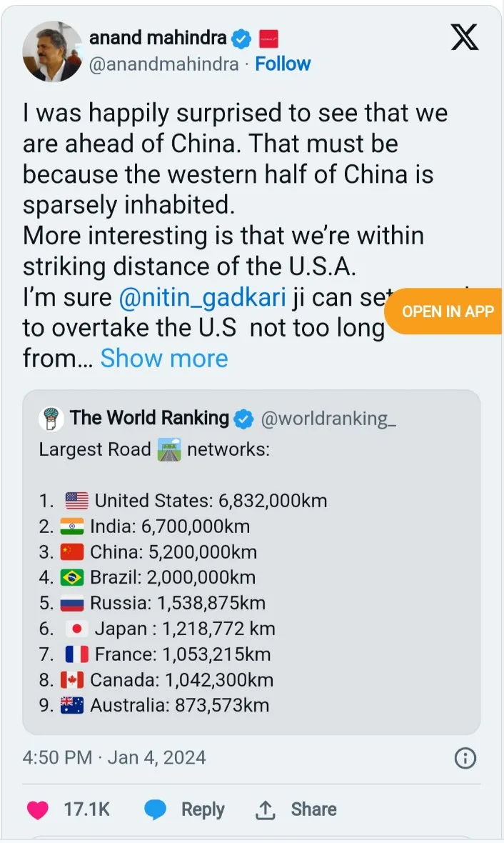Click the 4:50 PM timestamp link
Image resolution: width=504 pixels, height=843 pixels.
coord(57,757)
